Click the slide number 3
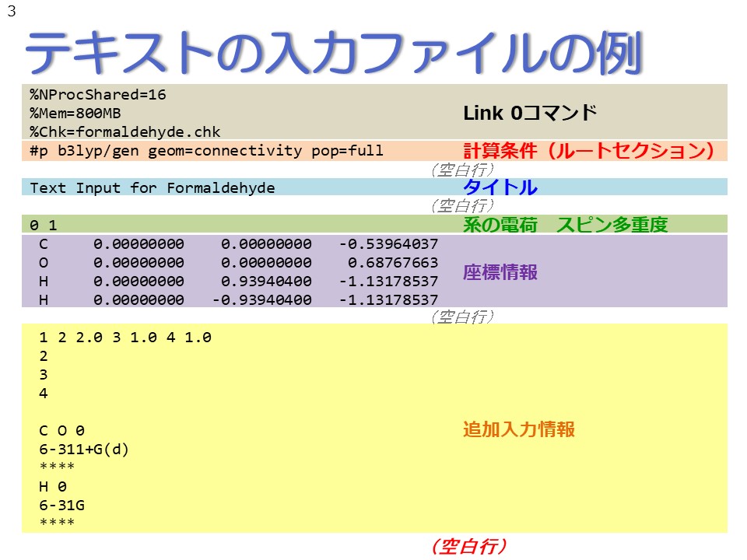The width and height of the screenshot is (747, 560). click(x=12, y=10)
